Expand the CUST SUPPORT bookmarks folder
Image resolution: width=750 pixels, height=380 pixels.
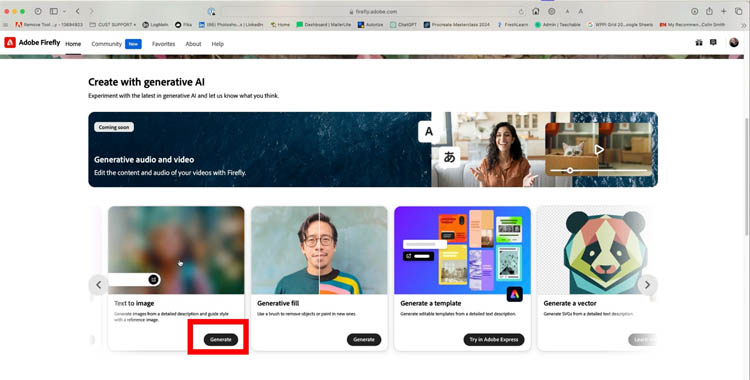(113, 24)
